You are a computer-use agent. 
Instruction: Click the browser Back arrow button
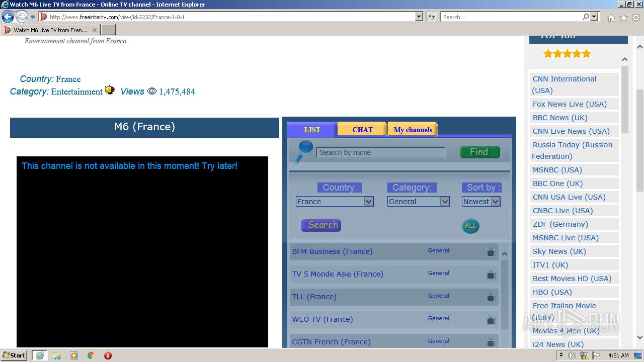[x=8, y=17]
